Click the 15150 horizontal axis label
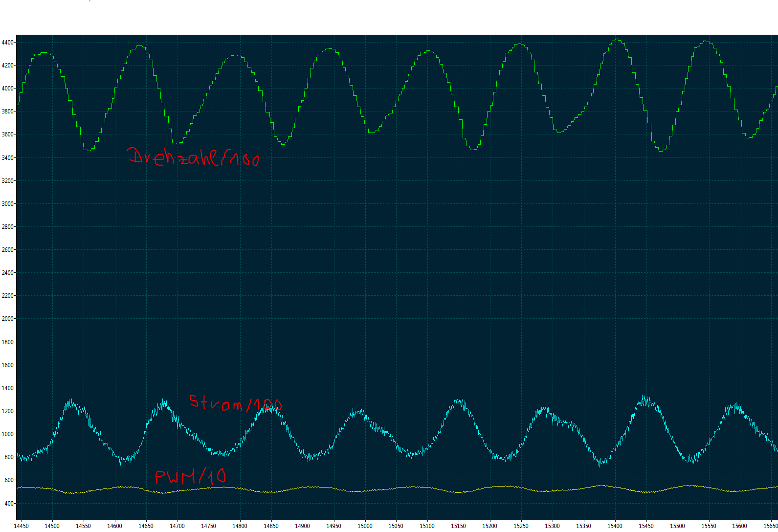 coord(459,526)
